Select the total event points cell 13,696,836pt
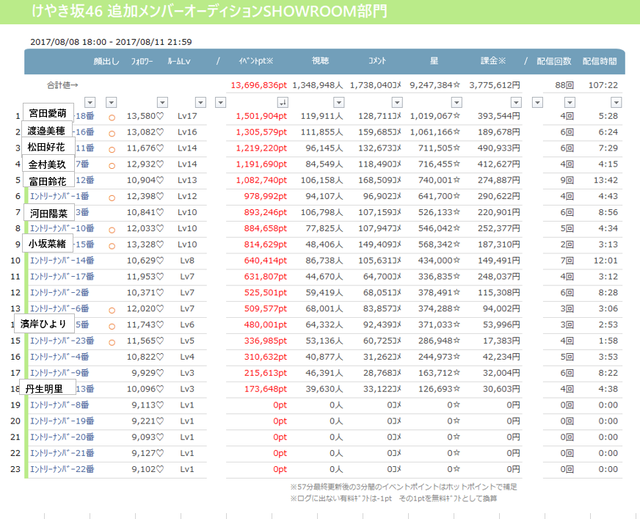Screen dimensions: 640x519 [x=259, y=85]
